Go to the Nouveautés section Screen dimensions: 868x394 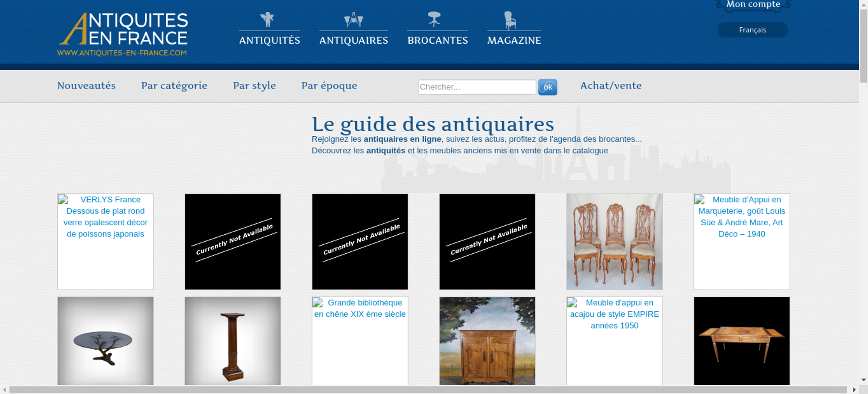click(86, 85)
